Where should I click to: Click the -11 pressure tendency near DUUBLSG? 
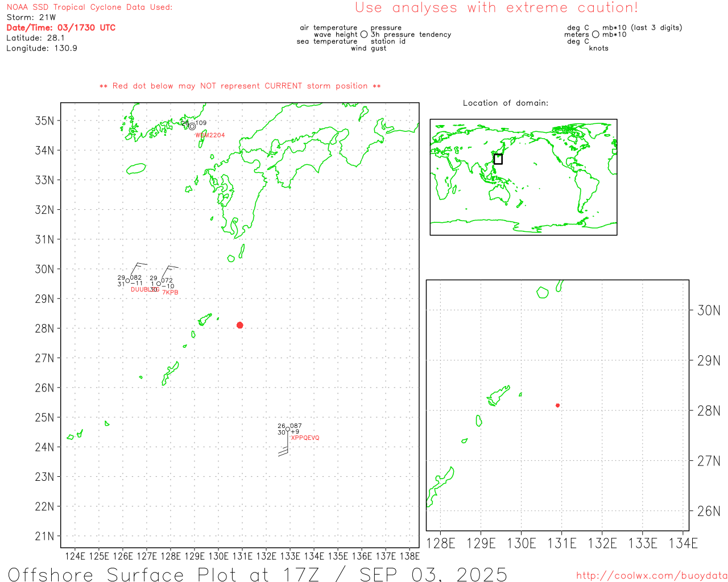136,283
